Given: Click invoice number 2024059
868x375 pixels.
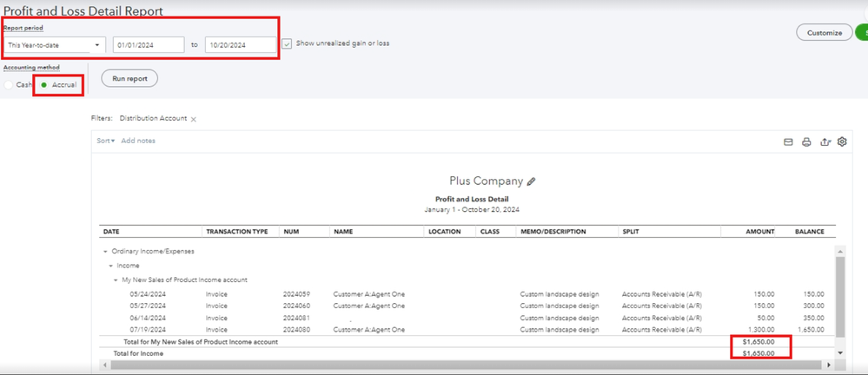Looking at the screenshot, I should [x=296, y=294].
